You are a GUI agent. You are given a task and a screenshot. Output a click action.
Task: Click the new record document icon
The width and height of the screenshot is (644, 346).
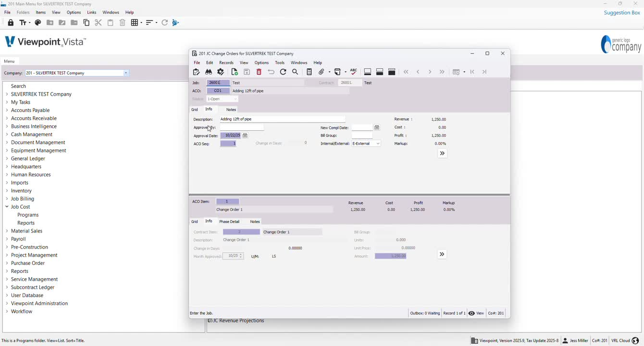point(235,72)
